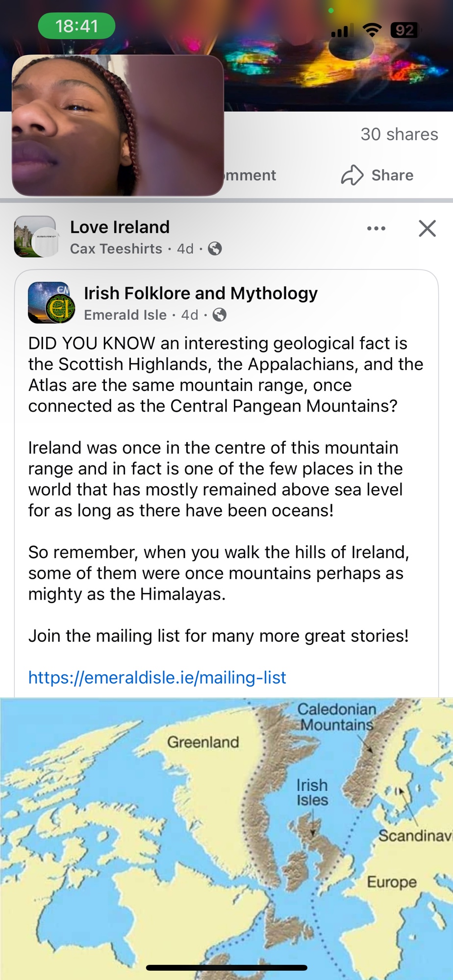Screen dimensions: 453x980
Task: Tap the Wi-Fi status icon
Action: coord(372,30)
